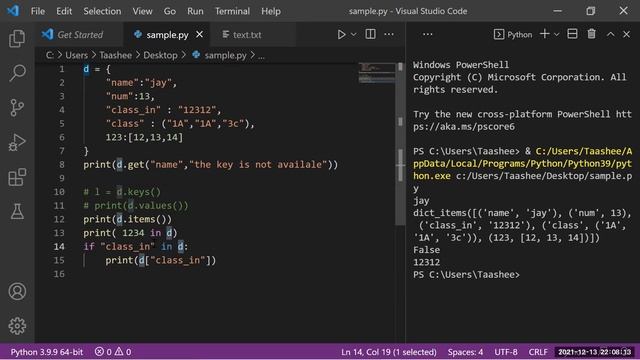The width and height of the screenshot is (640, 360).
Task: Open Problems via warnings count icon
Action: [123, 352]
